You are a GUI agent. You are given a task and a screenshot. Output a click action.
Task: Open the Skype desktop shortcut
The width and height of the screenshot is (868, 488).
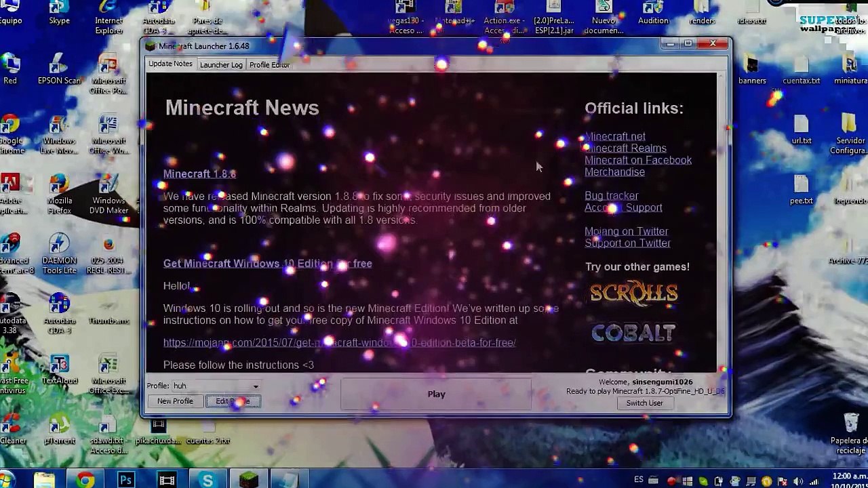[x=59, y=13]
